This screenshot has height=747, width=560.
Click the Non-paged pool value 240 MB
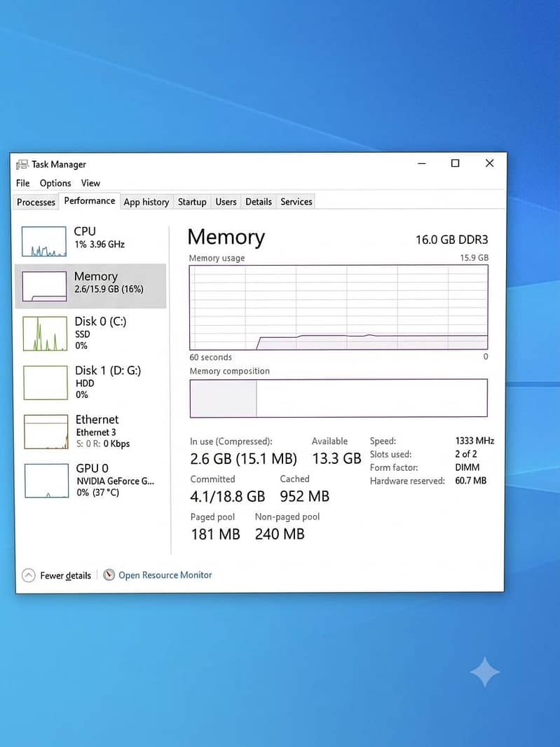point(280,534)
